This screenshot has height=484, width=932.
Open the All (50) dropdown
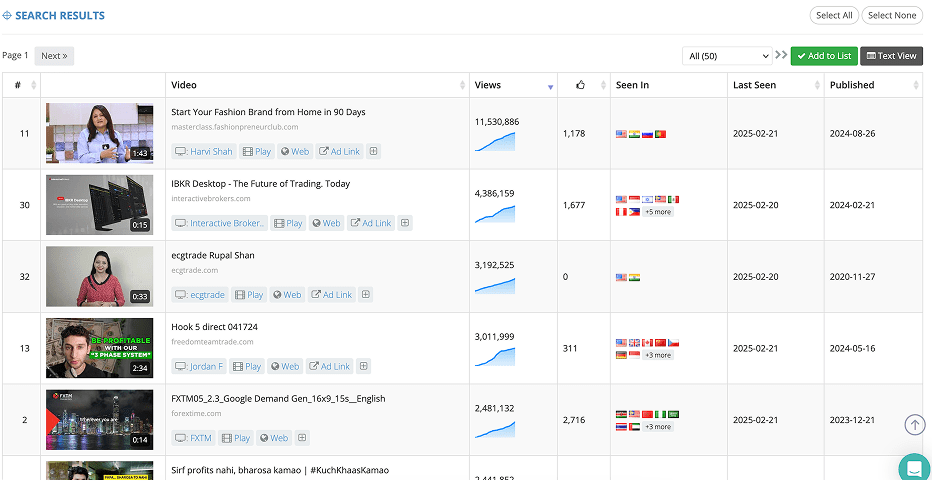click(726, 56)
